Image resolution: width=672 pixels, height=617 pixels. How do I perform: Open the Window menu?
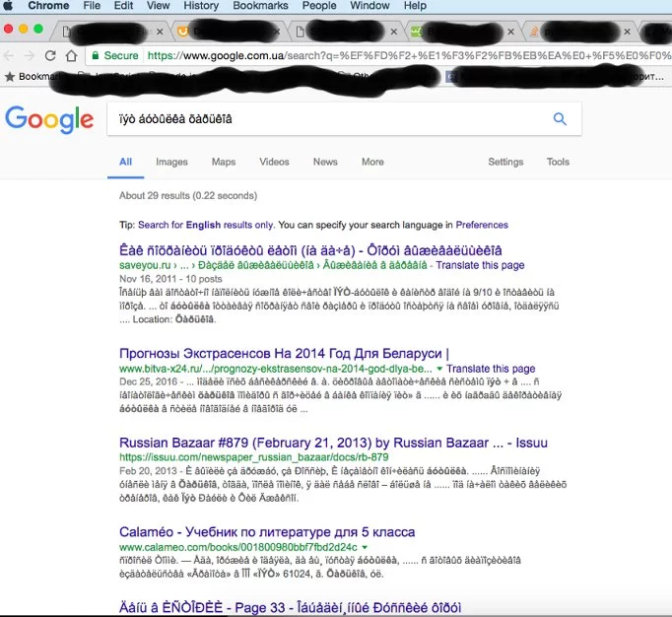click(370, 6)
